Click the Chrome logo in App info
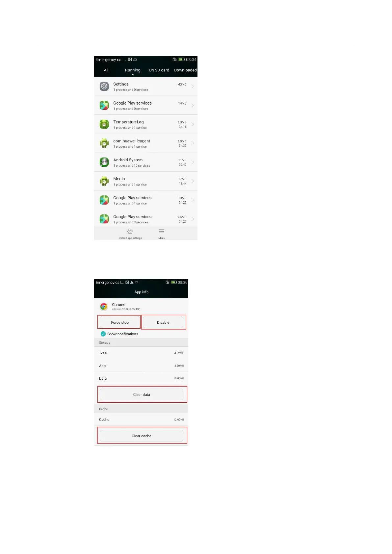Image resolution: width=392 pixels, height=554 pixels. [104, 307]
